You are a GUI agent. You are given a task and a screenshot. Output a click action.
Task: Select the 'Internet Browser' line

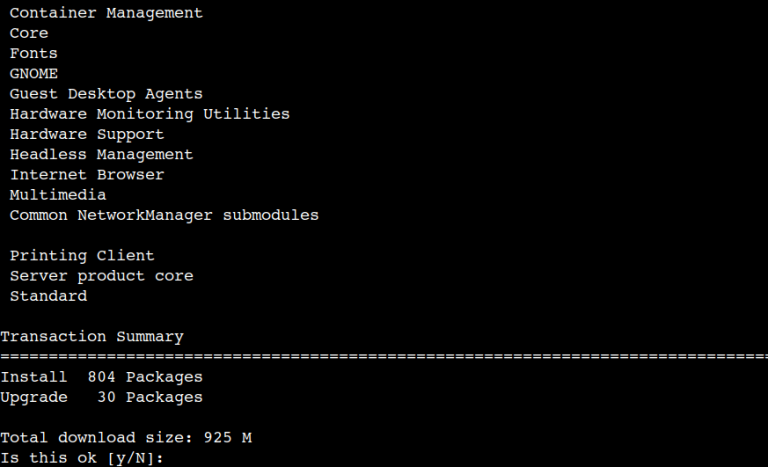(87, 175)
